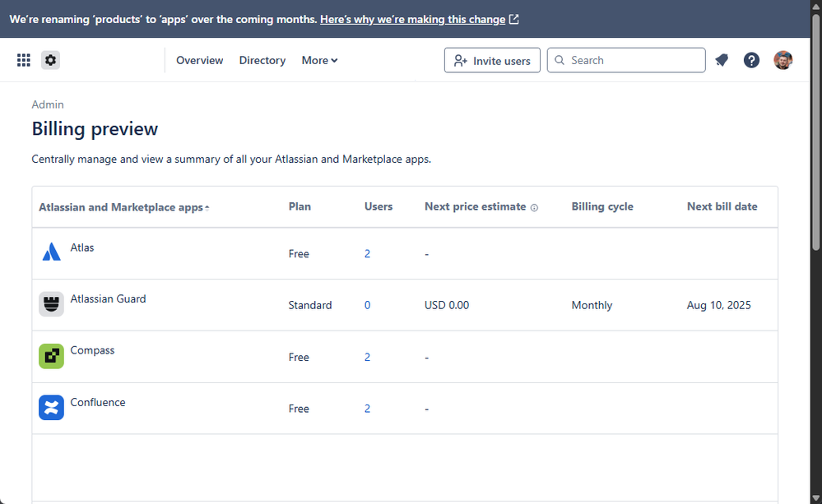Go to the Overview tab
The height and width of the screenshot is (504, 822).
(x=200, y=60)
